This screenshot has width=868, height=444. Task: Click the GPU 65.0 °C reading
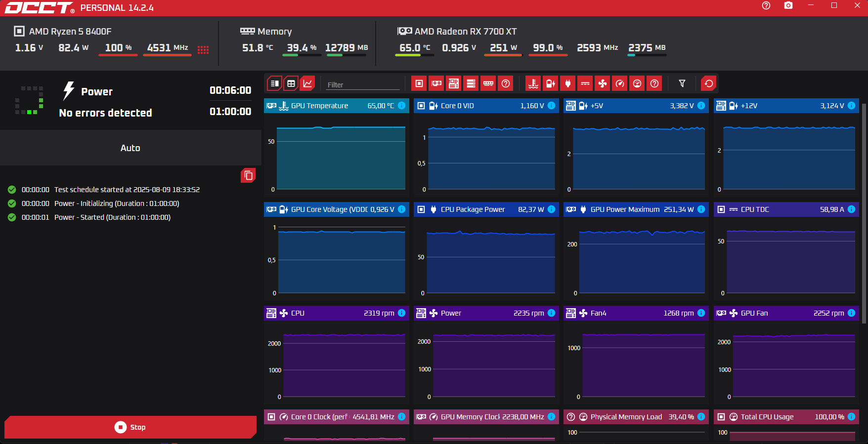point(415,48)
